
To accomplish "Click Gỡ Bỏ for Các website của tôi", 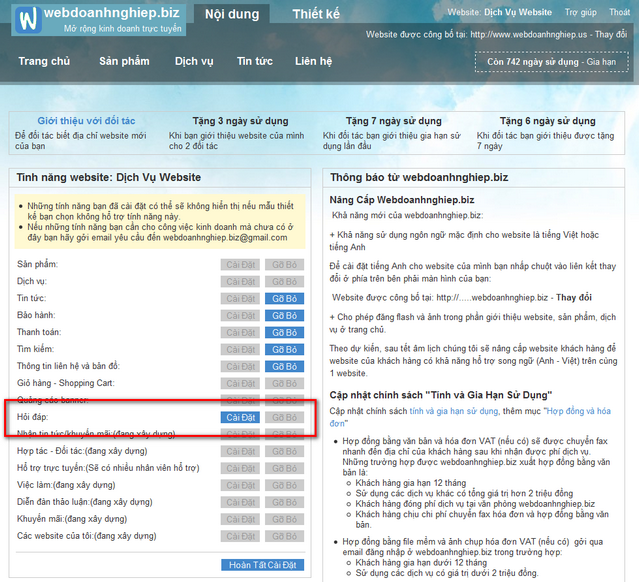I will (284, 536).
